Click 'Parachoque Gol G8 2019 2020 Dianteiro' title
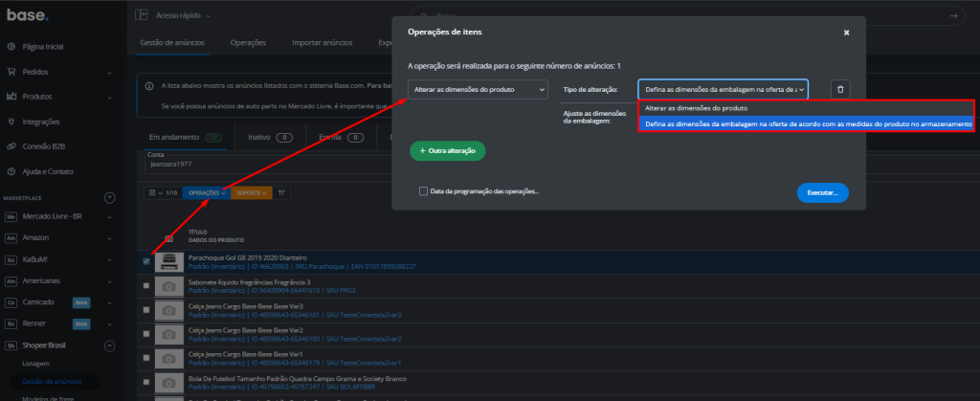 (248, 257)
